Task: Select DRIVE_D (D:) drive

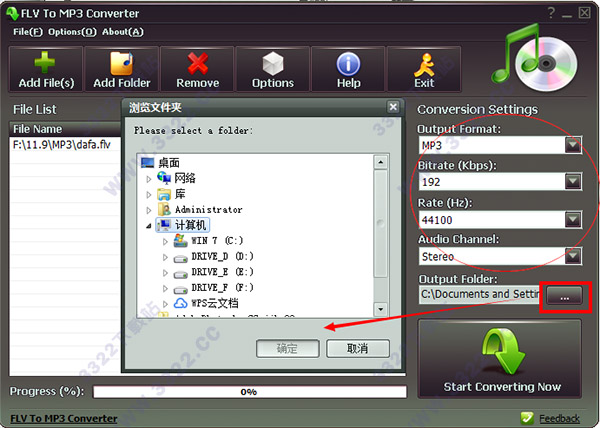Action: [222, 256]
